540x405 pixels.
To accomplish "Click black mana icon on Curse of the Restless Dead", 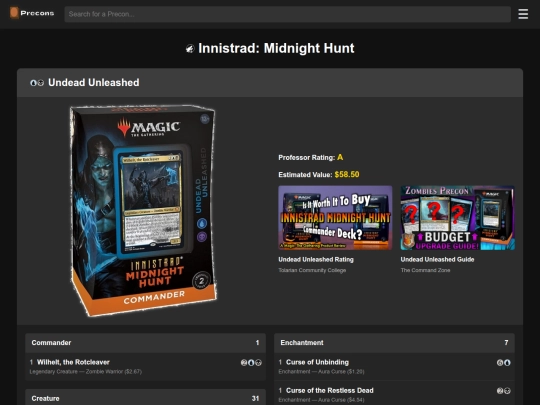I will coord(507,391).
